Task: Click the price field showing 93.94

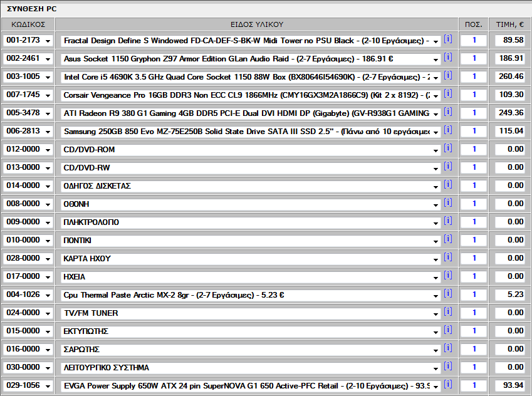Action: (x=510, y=385)
